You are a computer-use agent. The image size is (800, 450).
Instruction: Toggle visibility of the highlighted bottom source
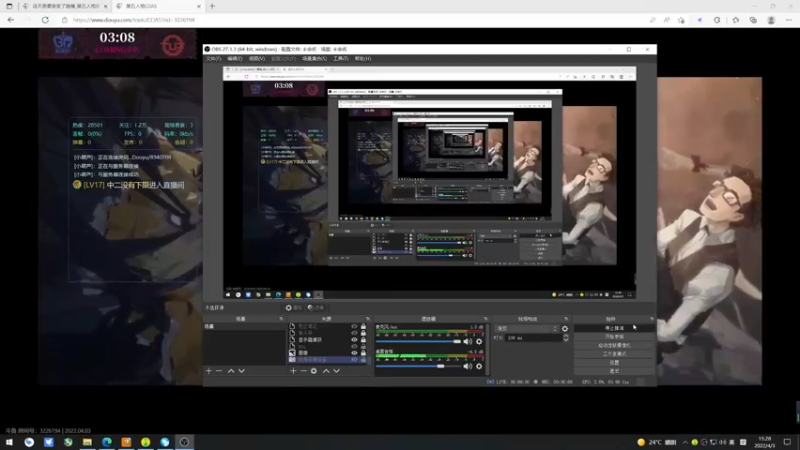[x=354, y=360]
